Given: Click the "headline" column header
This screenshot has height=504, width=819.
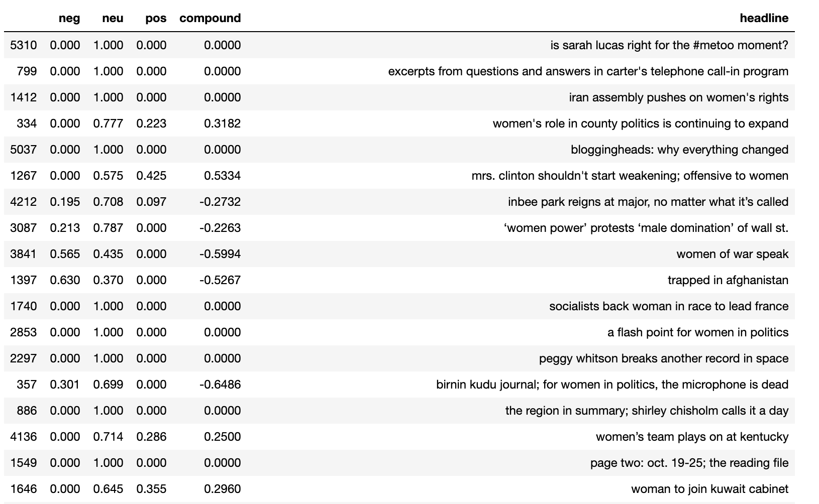Looking at the screenshot, I should click(x=764, y=18).
